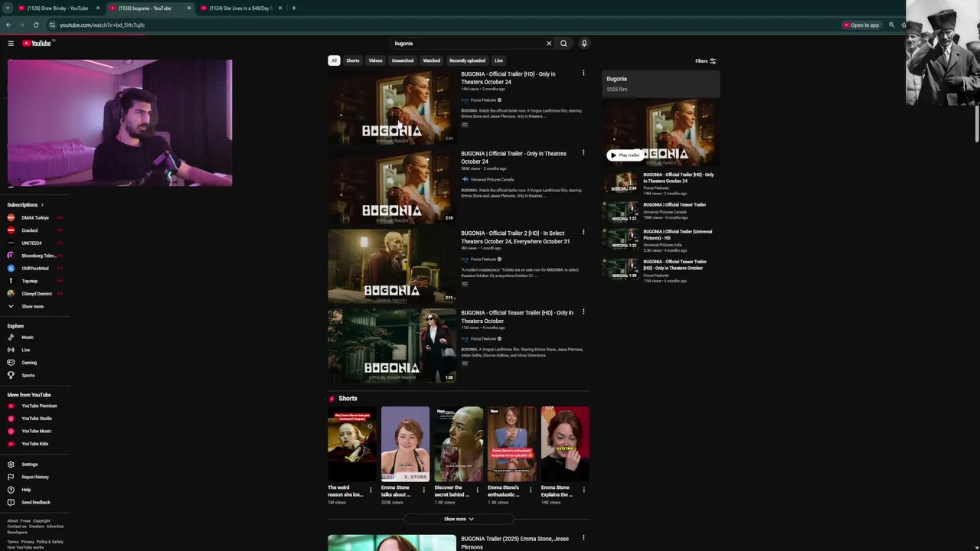
Task: Open the Help question-mark item
Action: pyautogui.click(x=26, y=490)
